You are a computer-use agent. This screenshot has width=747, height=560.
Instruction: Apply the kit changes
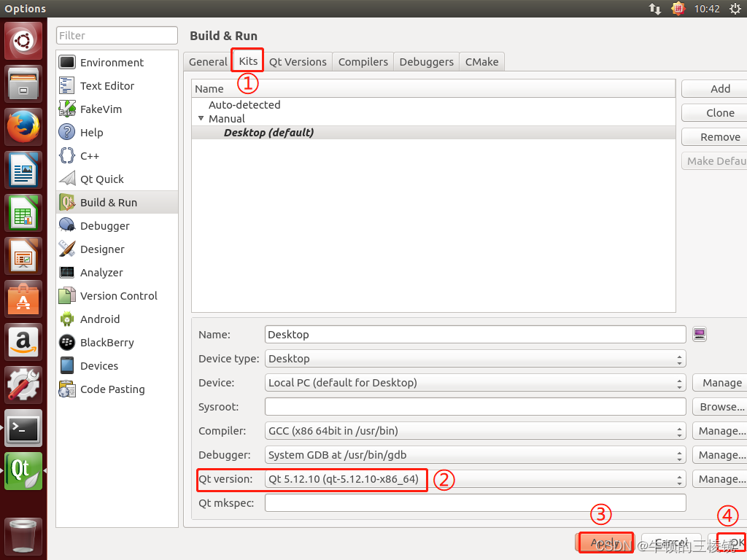(x=605, y=542)
